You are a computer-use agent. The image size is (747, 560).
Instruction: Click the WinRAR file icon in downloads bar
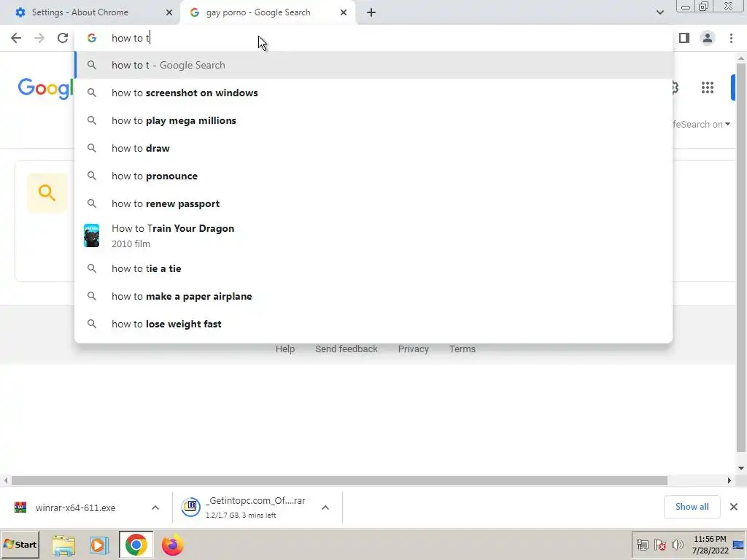[x=20, y=507]
